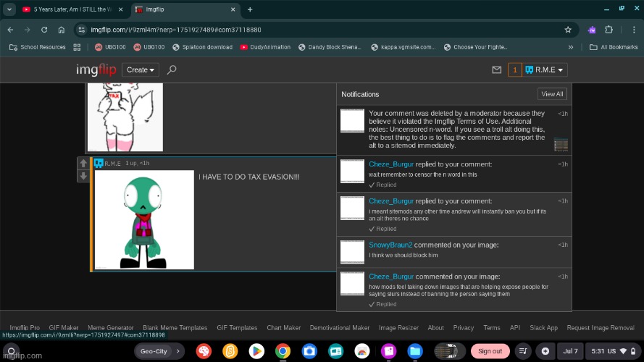The image size is (644, 362).
Task: Open the DudyAnimation bookmark
Action: pos(265,47)
